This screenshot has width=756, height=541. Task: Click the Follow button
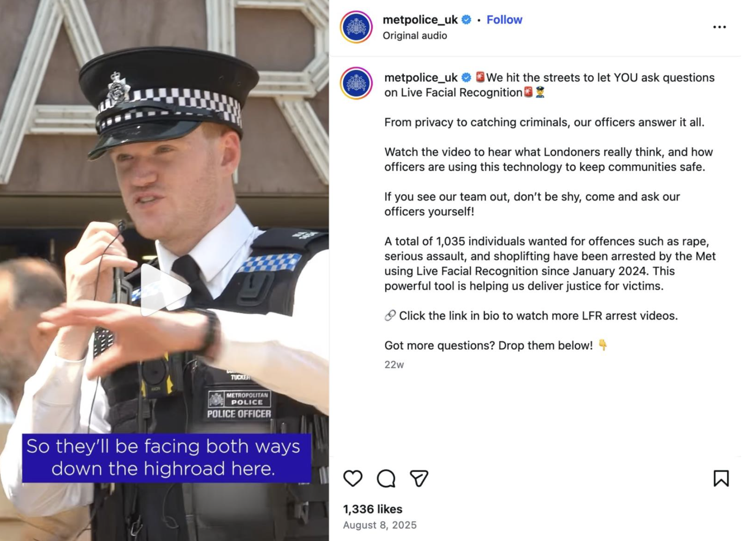pos(504,20)
